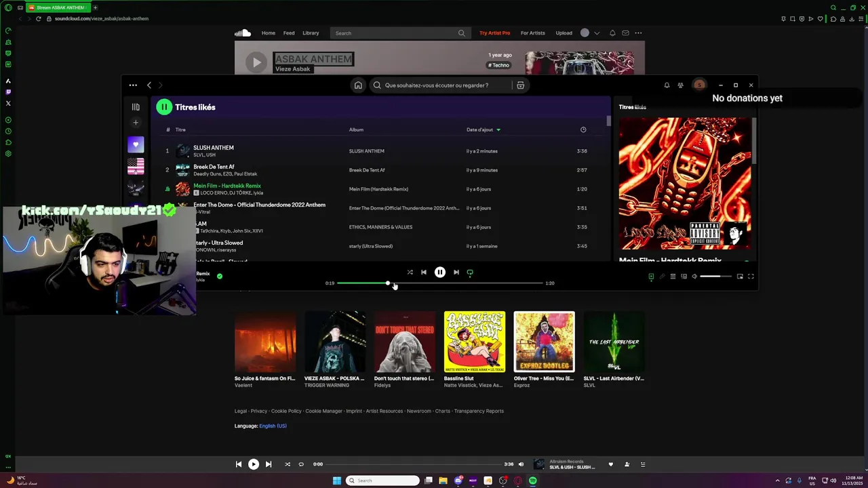Click green liked checkmark in Spotify now-playing
868x488 pixels.
tap(220, 276)
